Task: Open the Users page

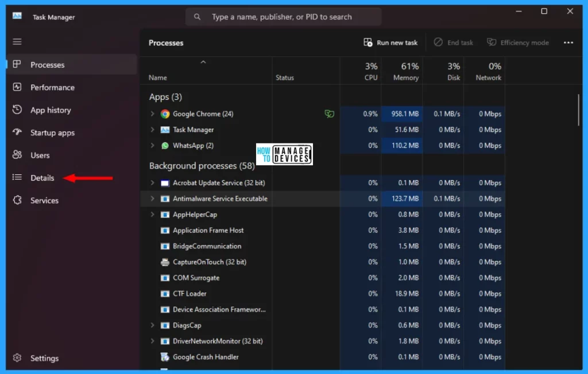Action: click(72, 155)
